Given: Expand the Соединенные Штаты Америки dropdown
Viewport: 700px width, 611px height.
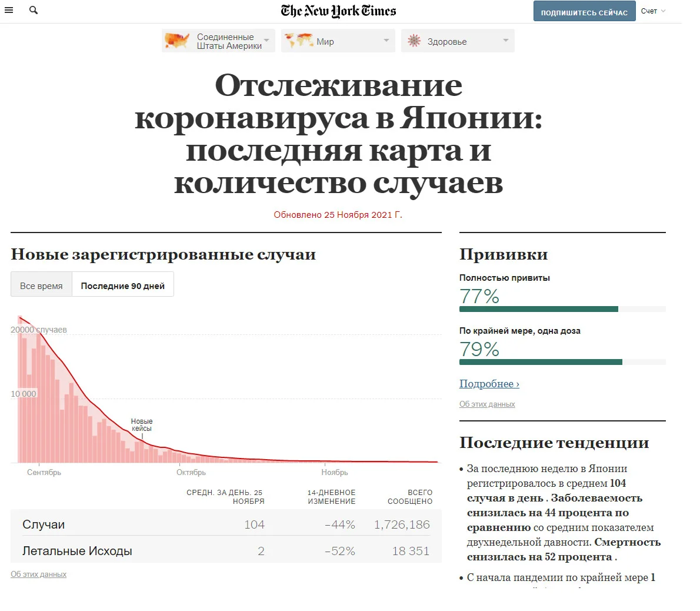Looking at the screenshot, I should (x=266, y=41).
